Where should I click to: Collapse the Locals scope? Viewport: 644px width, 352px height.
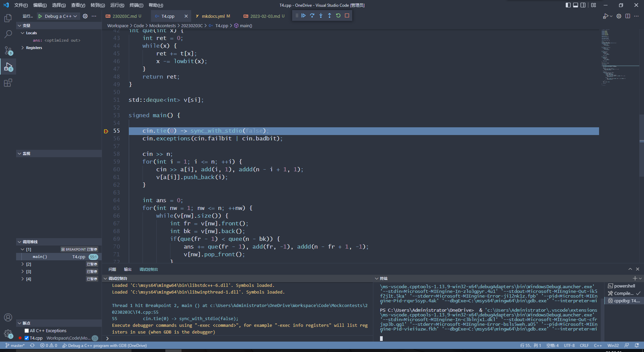pyautogui.click(x=22, y=33)
